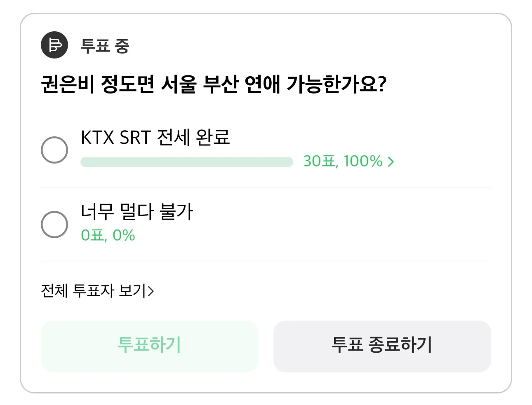Click the name 권은비 in the question
Viewport: 532px width, 405px height.
tap(68, 84)
